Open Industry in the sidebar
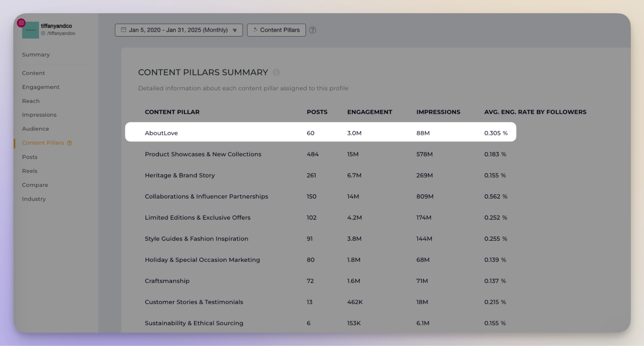 pyautogui.click(x=34, y=199)
